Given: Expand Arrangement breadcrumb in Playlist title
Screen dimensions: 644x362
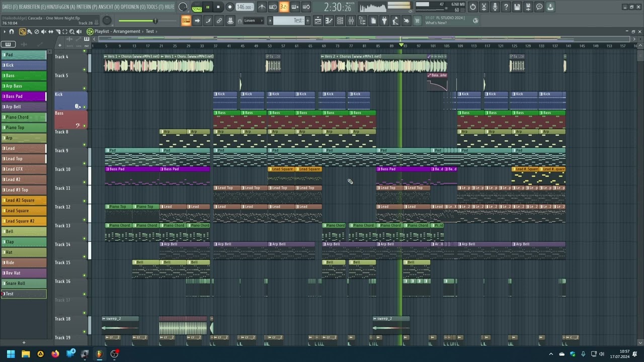Looking at the screenshot, I should point(127,31).
